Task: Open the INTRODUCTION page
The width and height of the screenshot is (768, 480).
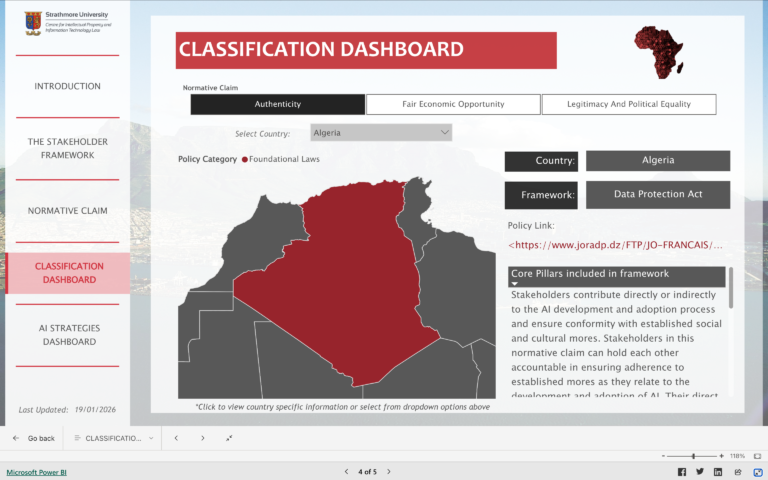Action: (x=68, y=86)
